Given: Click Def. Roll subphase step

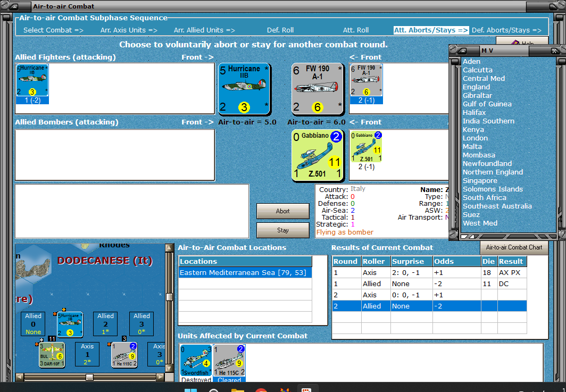Looking at the screenshot, I should click(x=280, y=30).
